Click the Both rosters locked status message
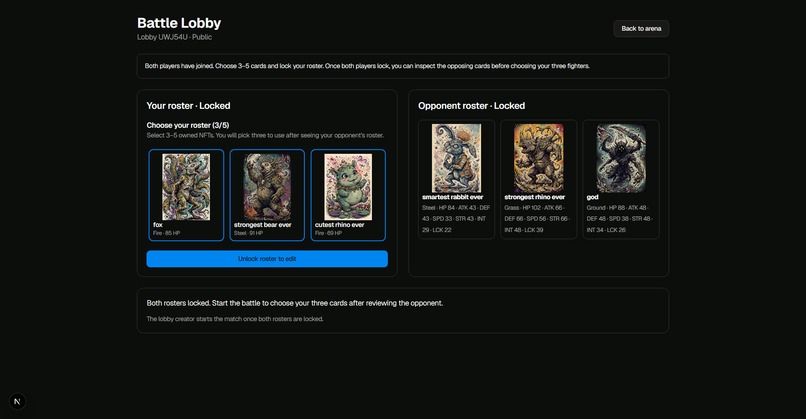 (295, 303)
